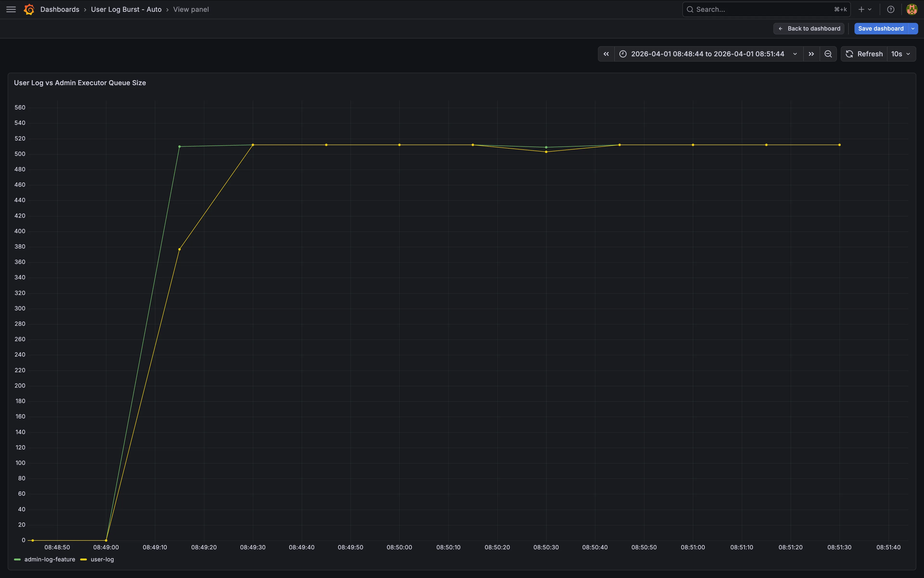This screenshot has height=578, width=924.
Task: Expand the Save dashboard dropdown arrow
Action: point(913,29)
